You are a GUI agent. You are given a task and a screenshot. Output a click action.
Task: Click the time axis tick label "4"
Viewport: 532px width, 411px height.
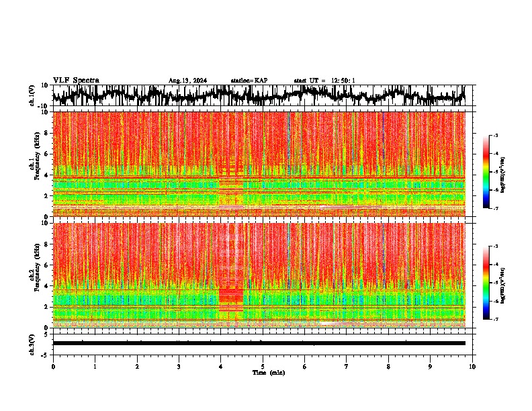pyautogui.click(x=220, y=367)
